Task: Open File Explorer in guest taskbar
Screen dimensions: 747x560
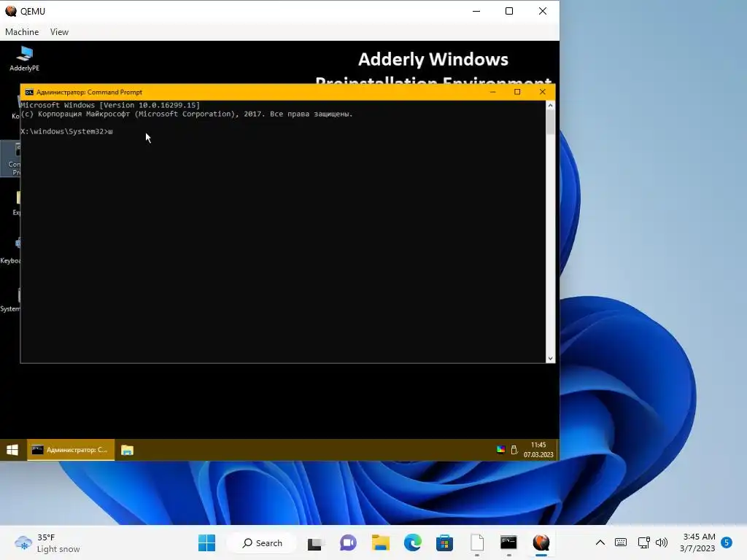Action: pos(127,450)
